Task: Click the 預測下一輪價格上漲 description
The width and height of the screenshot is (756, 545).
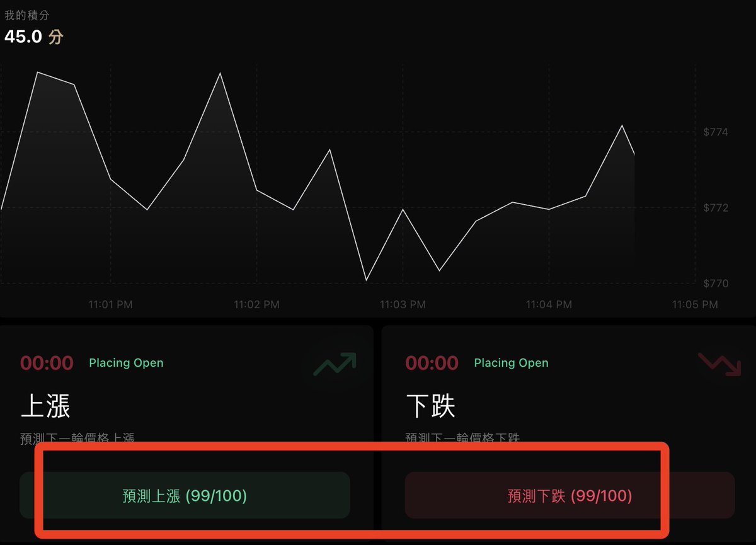Action: [x=77, y=438]
